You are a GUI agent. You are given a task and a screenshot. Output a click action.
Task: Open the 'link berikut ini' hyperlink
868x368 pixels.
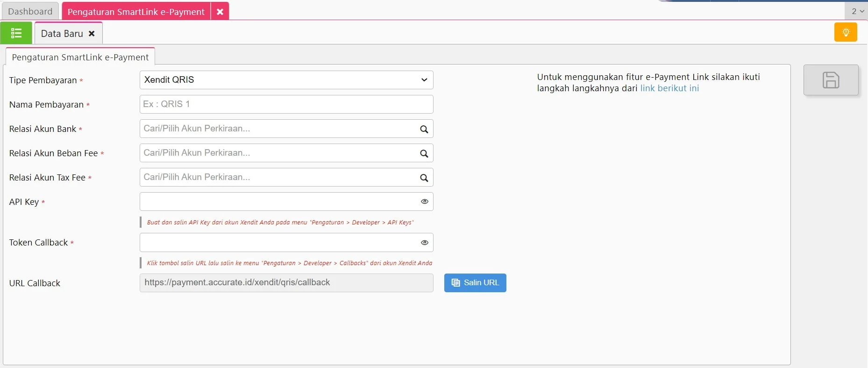(669, 88)
